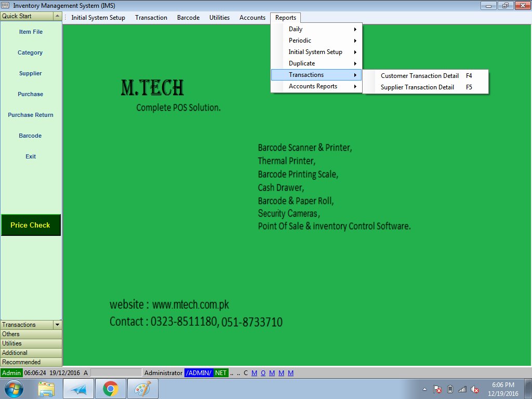Click the Windows Start orb
The image size is (532, 399).
click(14, 389)
